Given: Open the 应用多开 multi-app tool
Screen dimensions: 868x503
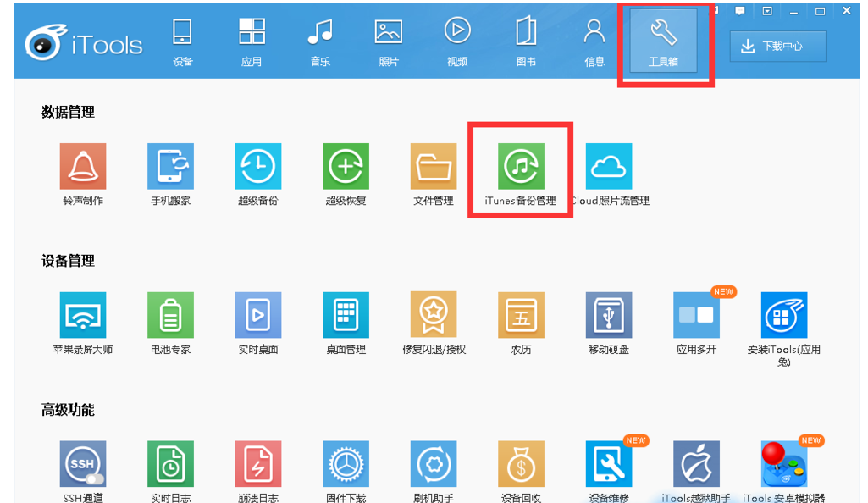Looking at the screenshot, I should pyautogui.click(x=696, y=315).
